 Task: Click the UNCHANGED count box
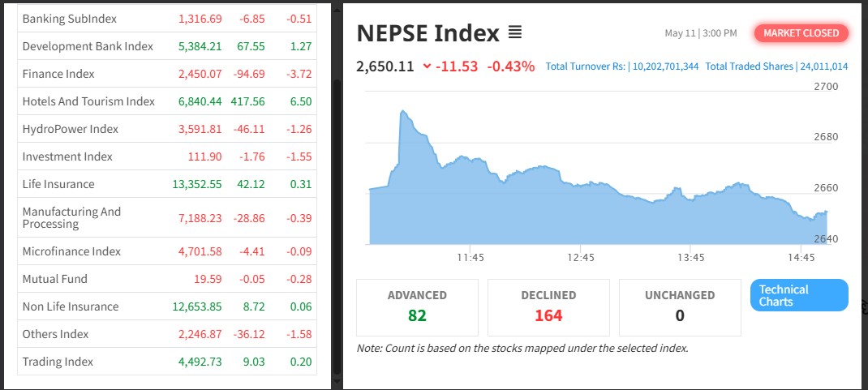(680, 307)
